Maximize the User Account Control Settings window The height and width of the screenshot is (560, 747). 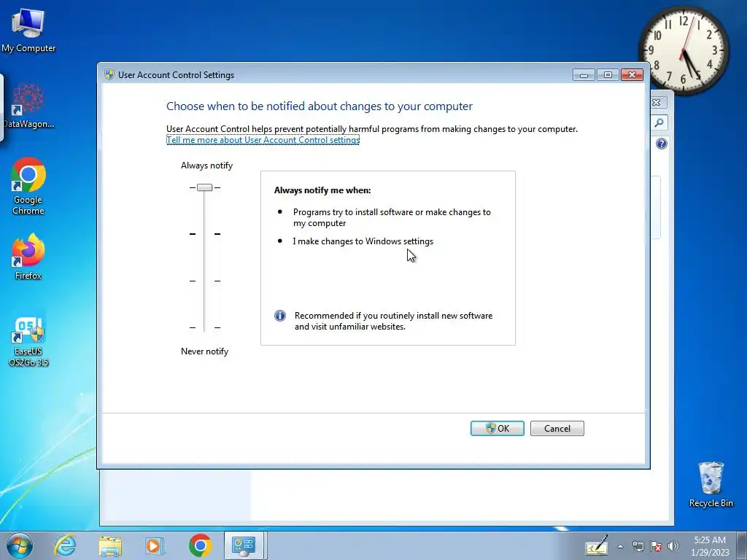(x=608, y=75)
